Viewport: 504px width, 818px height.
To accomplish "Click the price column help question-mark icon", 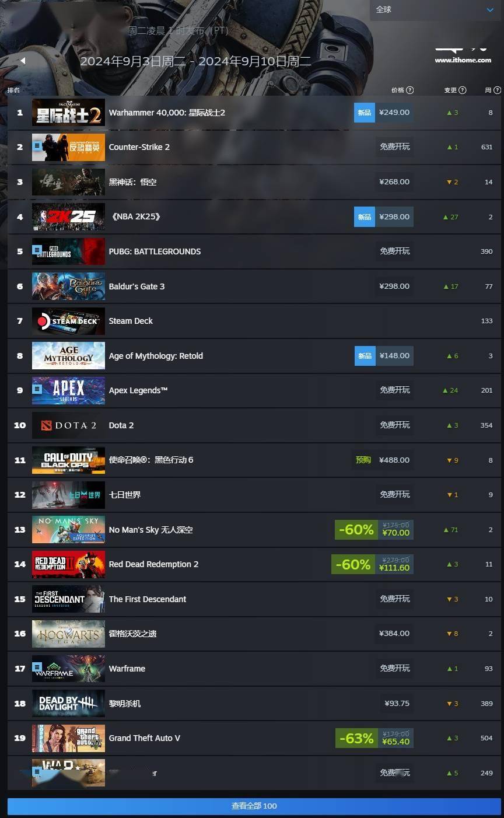I will (410, 90).
